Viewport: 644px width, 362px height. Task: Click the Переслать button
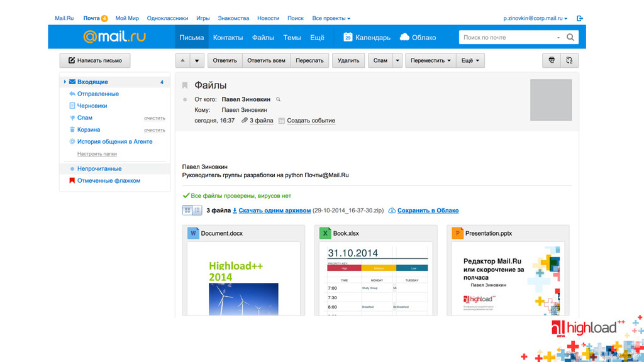309,61
